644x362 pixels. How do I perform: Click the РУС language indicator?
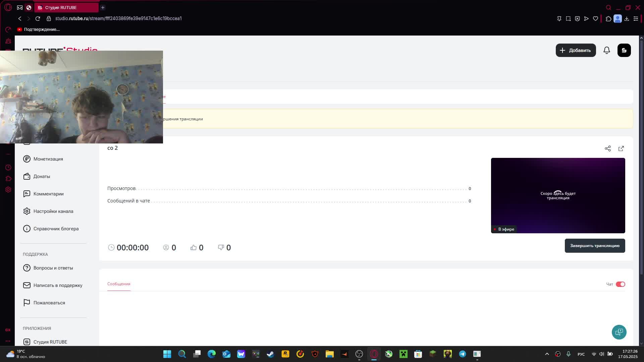pos(581,354)
